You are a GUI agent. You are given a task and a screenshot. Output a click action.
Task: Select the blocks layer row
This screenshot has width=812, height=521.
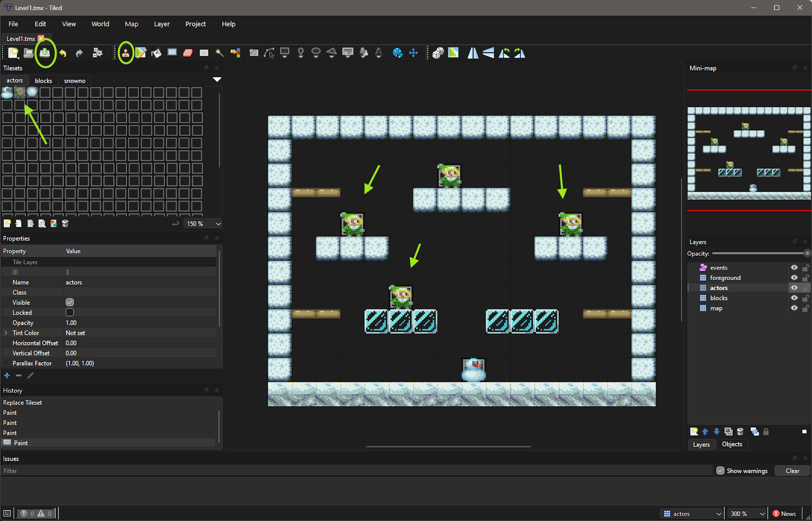click(749, 298)
